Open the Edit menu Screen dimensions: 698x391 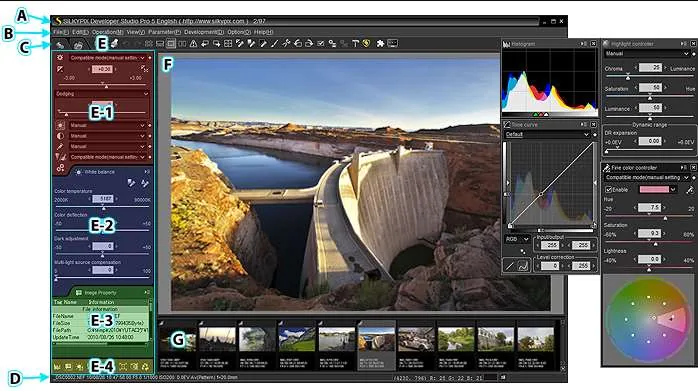(x=80, y=32)
